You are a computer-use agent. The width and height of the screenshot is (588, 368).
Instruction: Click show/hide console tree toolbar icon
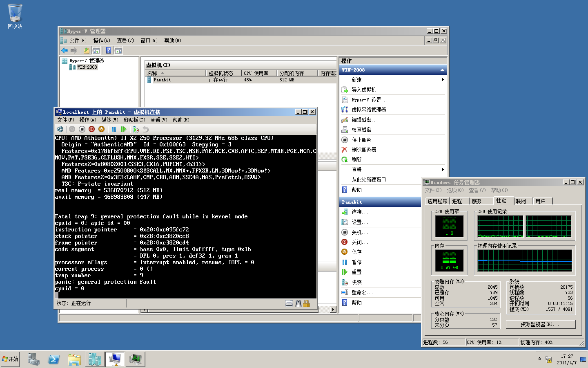coord(96,50)
